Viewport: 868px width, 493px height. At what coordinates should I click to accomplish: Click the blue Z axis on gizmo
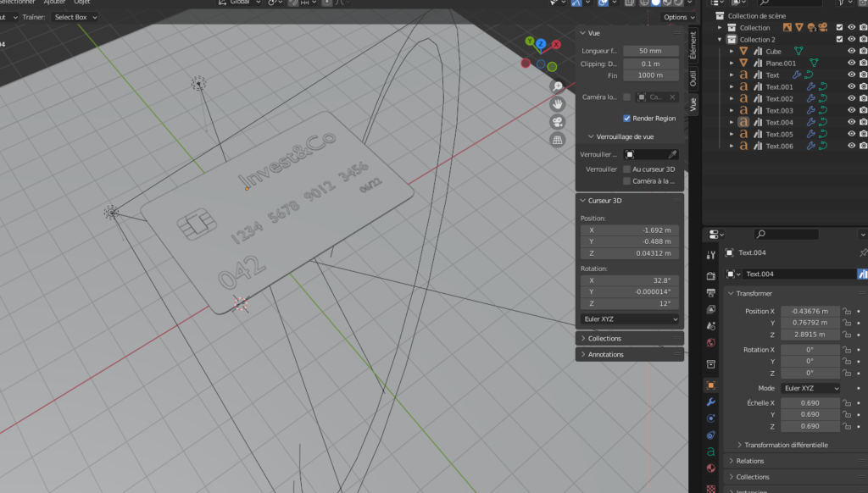pyautogui.click(x=541, y=43)
